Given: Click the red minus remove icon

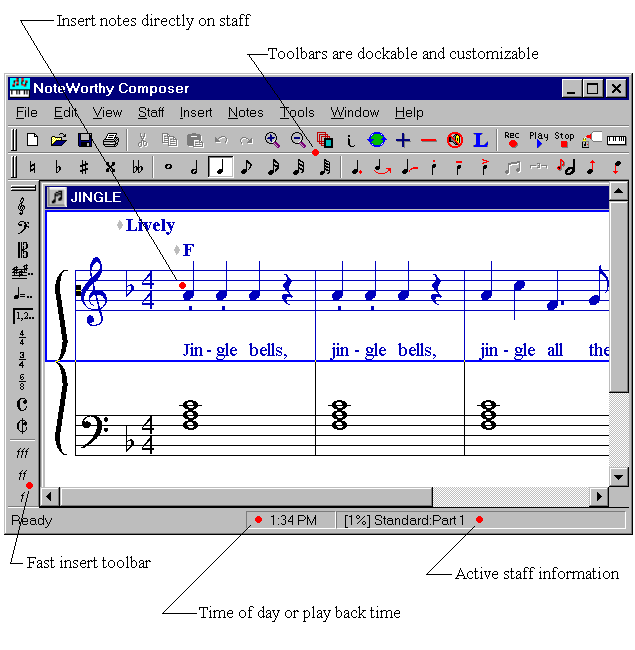Looking at the screenshot, I should click(429, 140).
